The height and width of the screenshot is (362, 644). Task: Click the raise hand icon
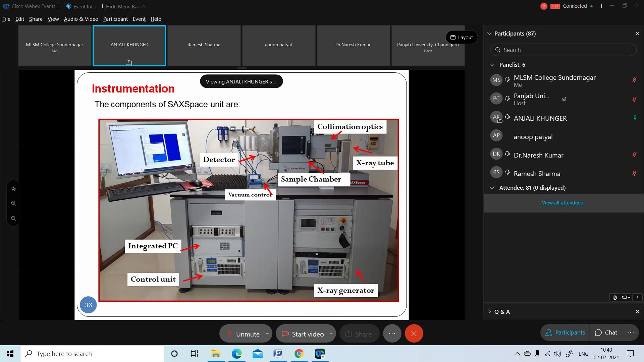(614, 297)
